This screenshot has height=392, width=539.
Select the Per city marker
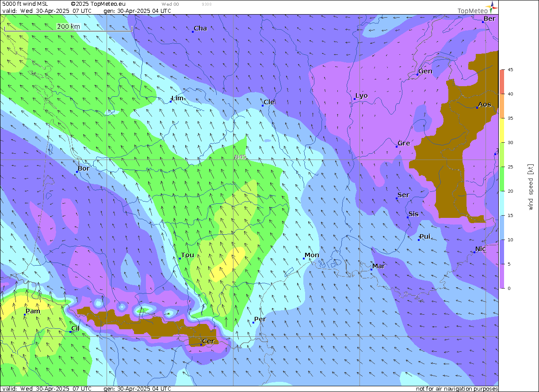(253, 322)
